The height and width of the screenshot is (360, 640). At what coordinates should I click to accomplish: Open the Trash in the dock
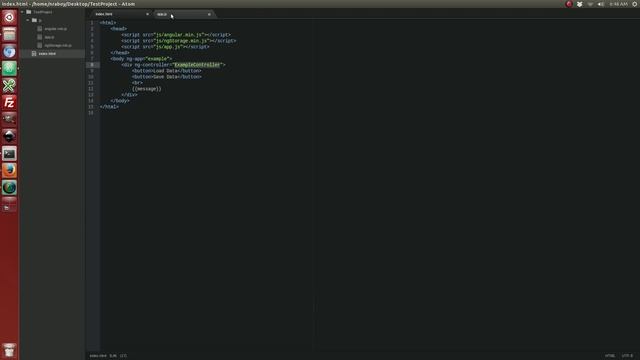(x=9, y=351)
